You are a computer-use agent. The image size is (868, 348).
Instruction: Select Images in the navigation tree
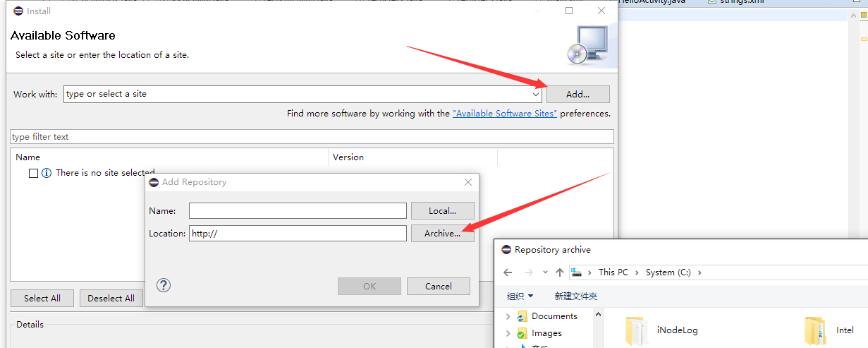click(x=546, y=333)
